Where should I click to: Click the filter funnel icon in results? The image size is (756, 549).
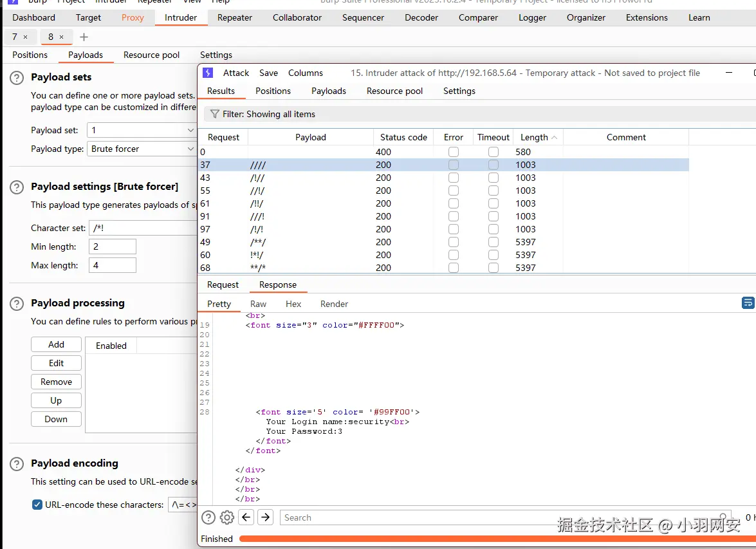[x=214, y=114]
